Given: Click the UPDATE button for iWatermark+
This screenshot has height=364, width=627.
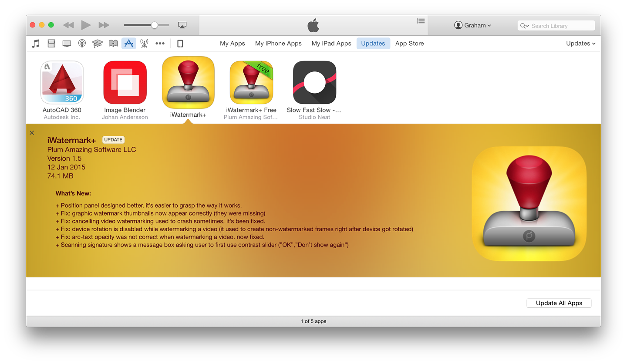Looking at the screenshot, I should pos(114,140).
